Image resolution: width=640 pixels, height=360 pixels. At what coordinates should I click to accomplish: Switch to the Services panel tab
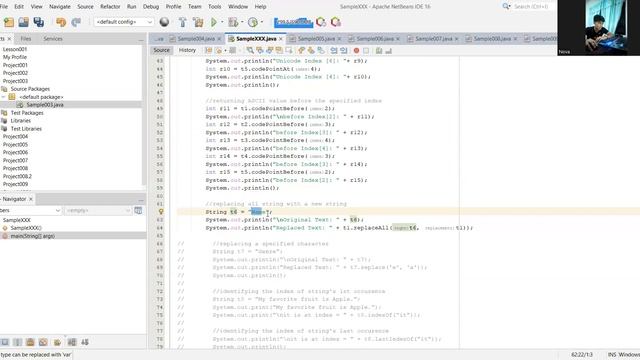[53, 38]
